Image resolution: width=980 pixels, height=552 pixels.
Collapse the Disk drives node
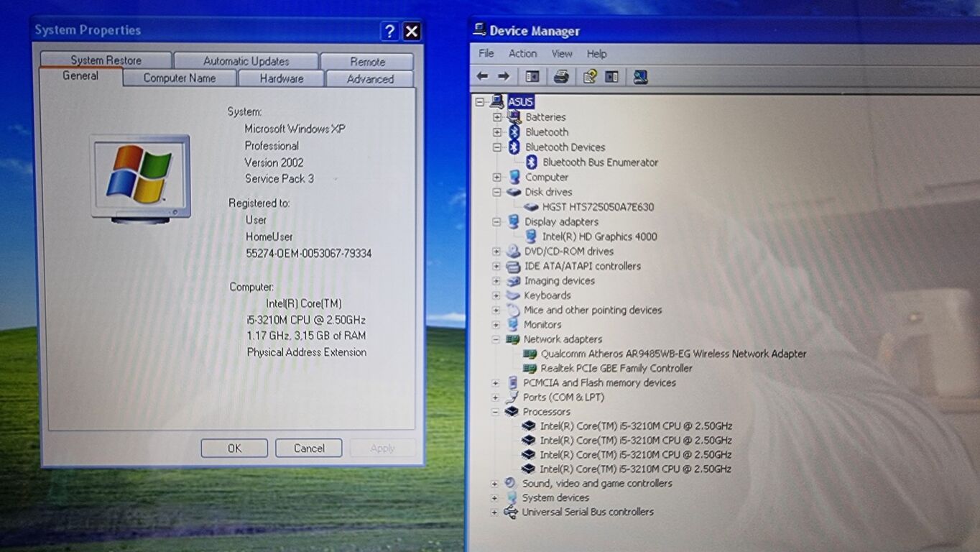point(496,193)
